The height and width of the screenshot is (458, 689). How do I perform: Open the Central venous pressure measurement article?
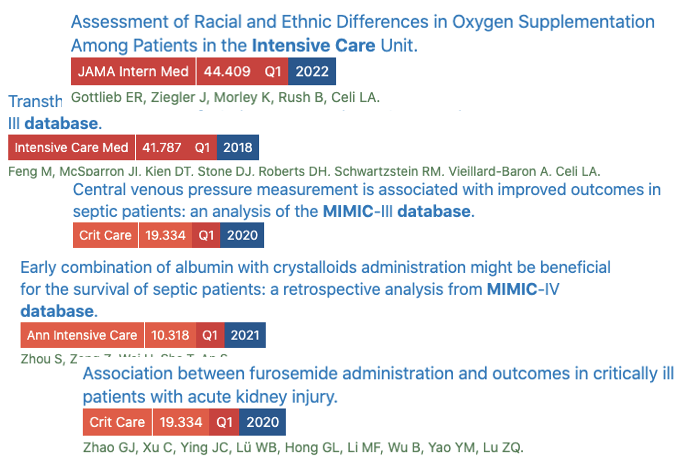(x=366, y=200)
